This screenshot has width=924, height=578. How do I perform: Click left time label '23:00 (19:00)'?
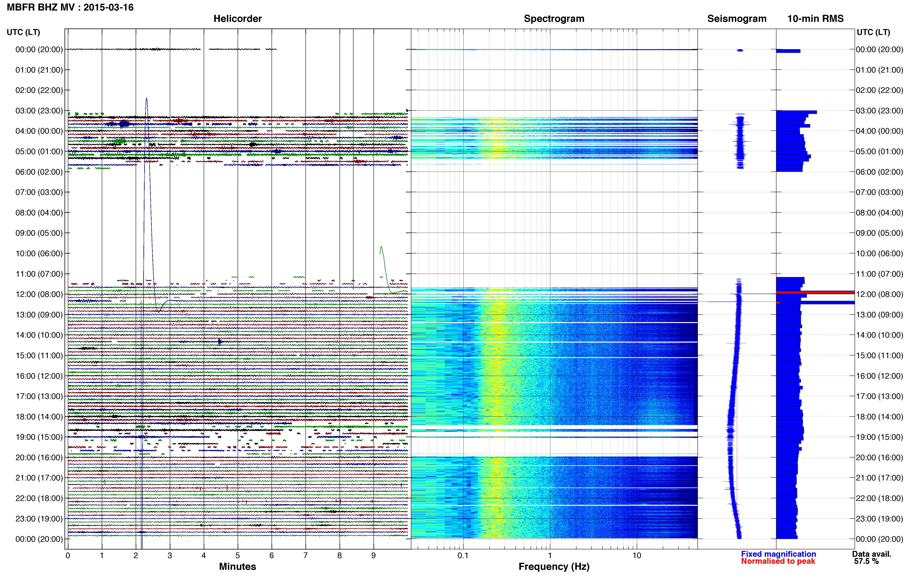pos(39,519)
